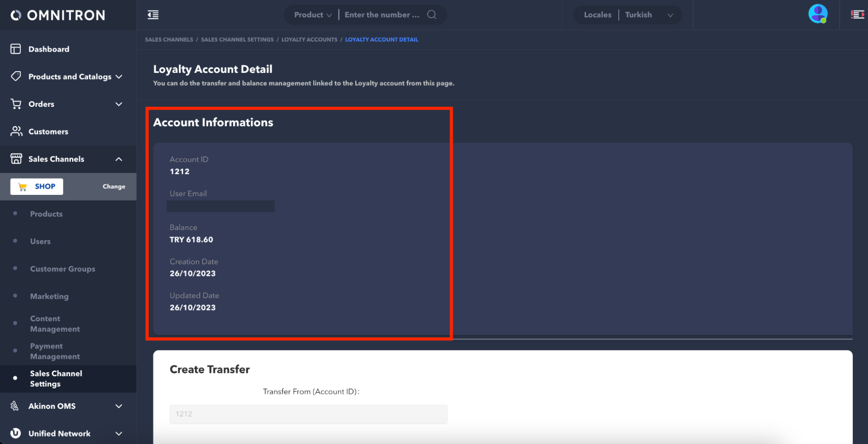Screen dimensions: 868x444
Task: Open Customer Groups in the sidebar
Action: 63,269
